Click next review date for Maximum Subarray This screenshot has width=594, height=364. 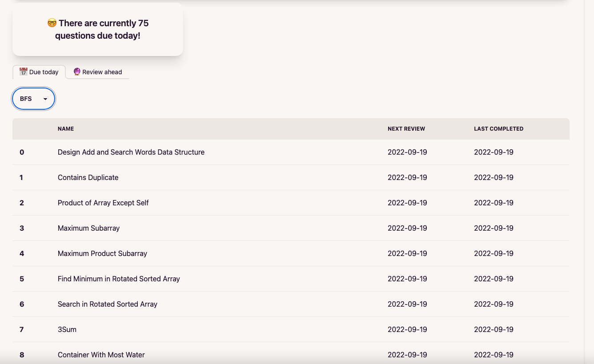click(407, 228)
